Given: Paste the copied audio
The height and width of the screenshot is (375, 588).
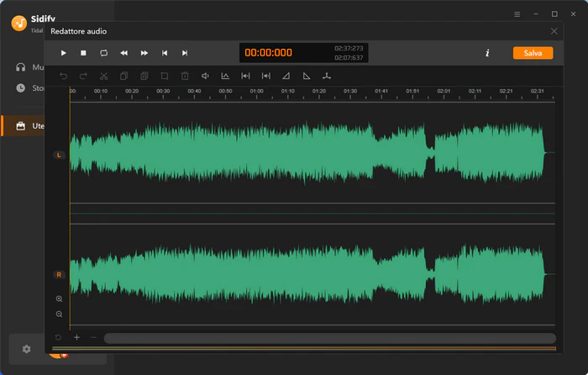Looking at the screenshot, I should (x=144, y=77).
